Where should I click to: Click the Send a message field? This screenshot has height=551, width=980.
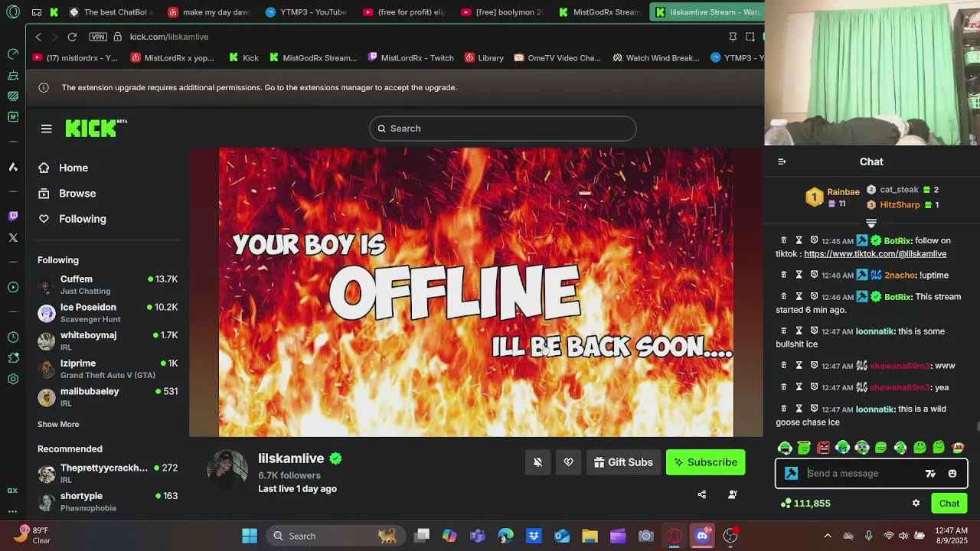click(x=861, y=474)
